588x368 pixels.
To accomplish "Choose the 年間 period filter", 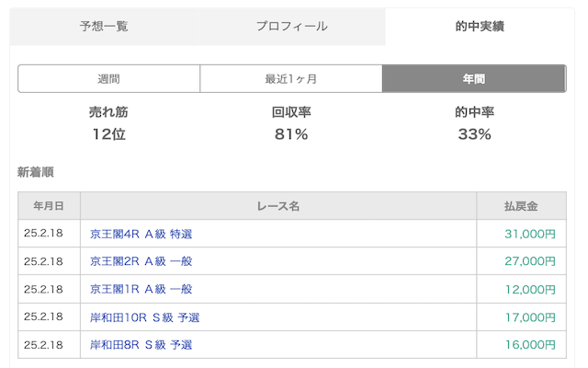I will 474,79.
